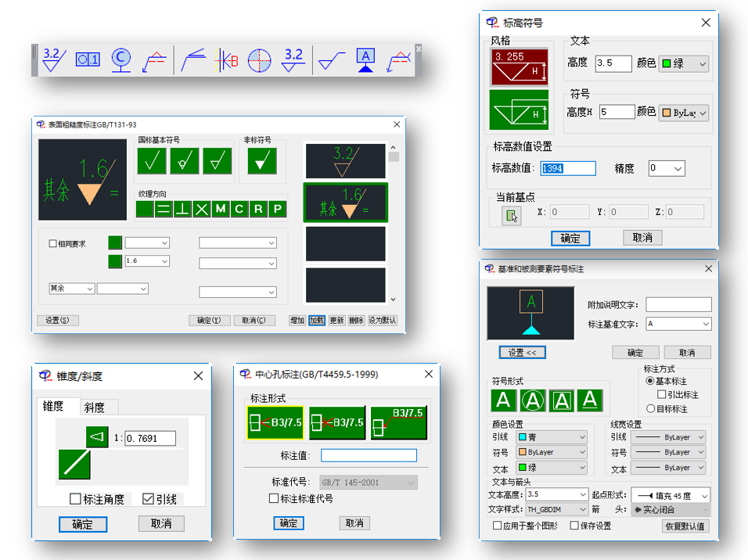
Task: Click the 恢复默认值 button
Action: (685, 526)
